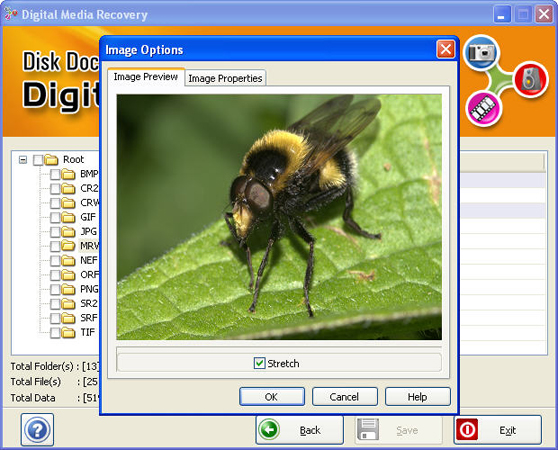The height and width of the screenshot is (450, 558).
Task: Click the SR2 folder icon
Action: coord(68,303)
